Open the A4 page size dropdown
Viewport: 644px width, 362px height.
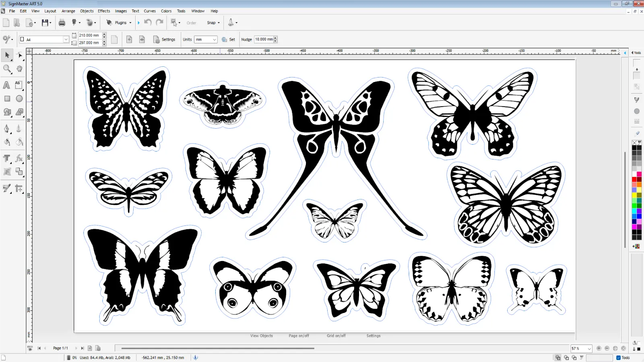66,39
